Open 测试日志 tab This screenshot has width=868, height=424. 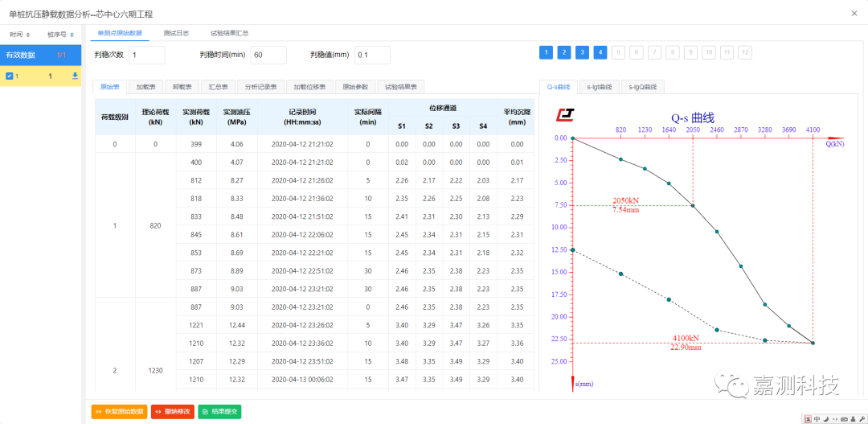176,33
